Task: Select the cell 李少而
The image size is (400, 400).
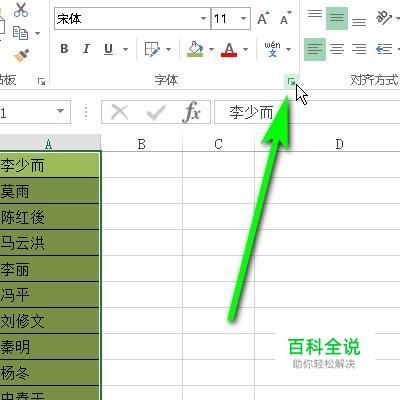Action: pos(50,165)
